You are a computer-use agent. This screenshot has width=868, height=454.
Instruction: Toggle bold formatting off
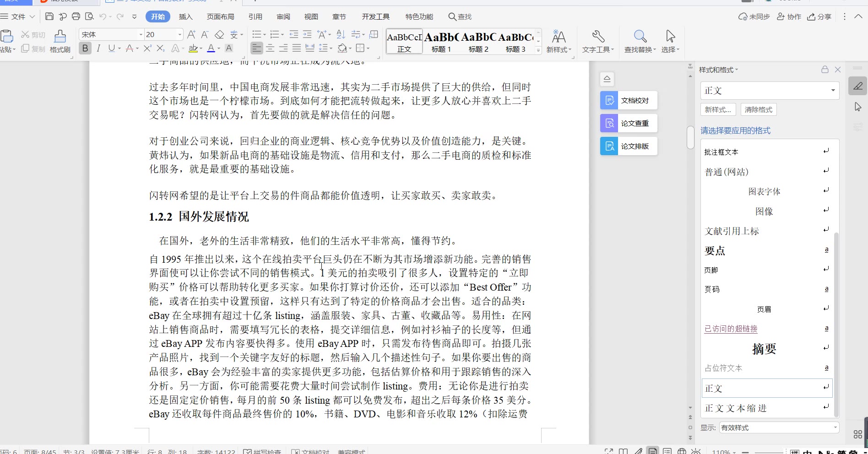point(85,49)
